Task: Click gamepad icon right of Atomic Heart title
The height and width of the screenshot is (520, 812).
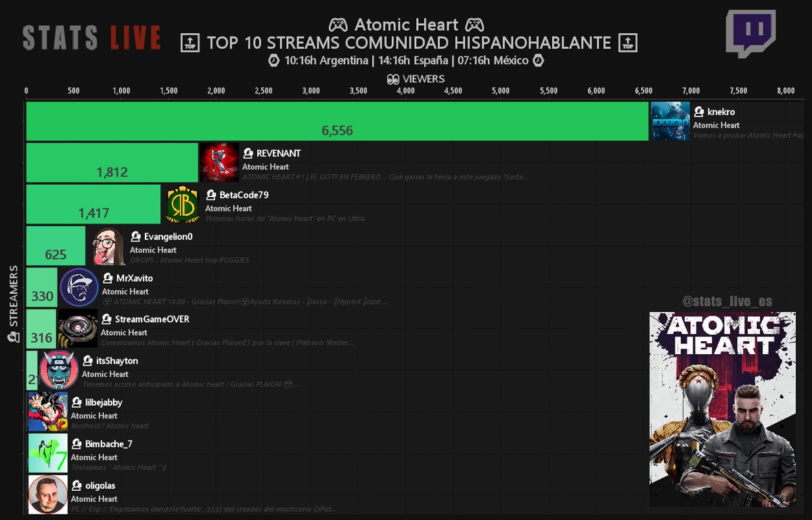Action: click(474, 25)
